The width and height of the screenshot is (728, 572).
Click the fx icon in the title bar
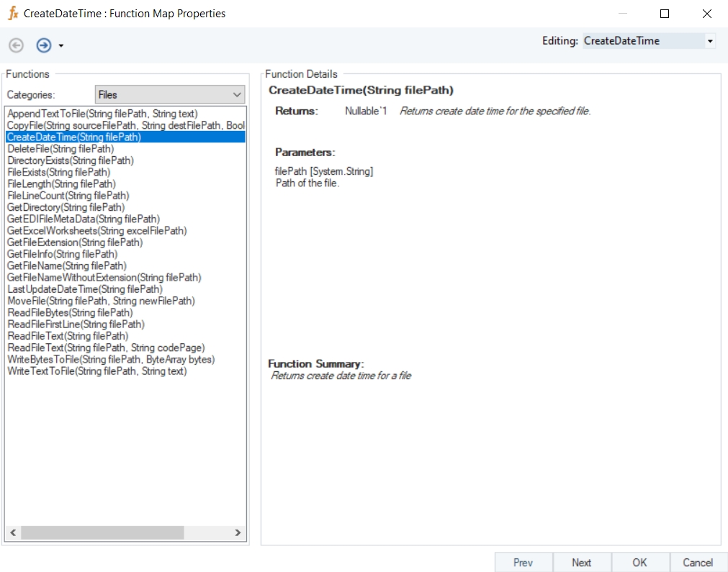click(12, 14)
